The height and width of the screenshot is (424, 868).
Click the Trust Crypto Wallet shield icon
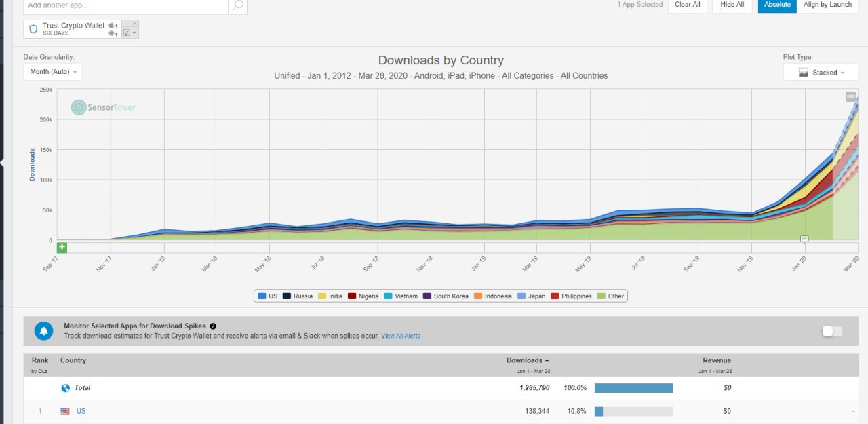click(x=33, y=29)
